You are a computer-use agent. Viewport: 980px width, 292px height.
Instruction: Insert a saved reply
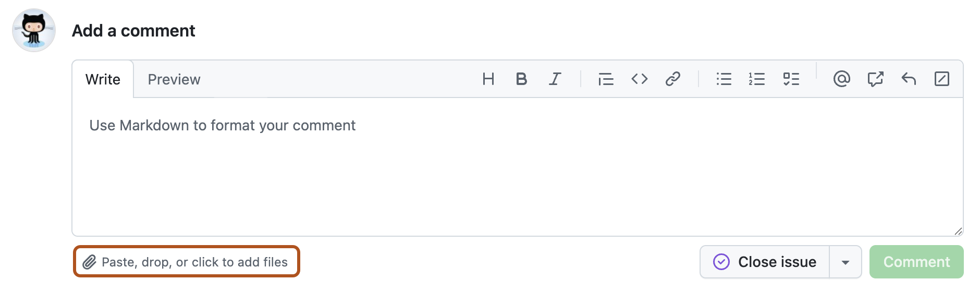(909, 79)
